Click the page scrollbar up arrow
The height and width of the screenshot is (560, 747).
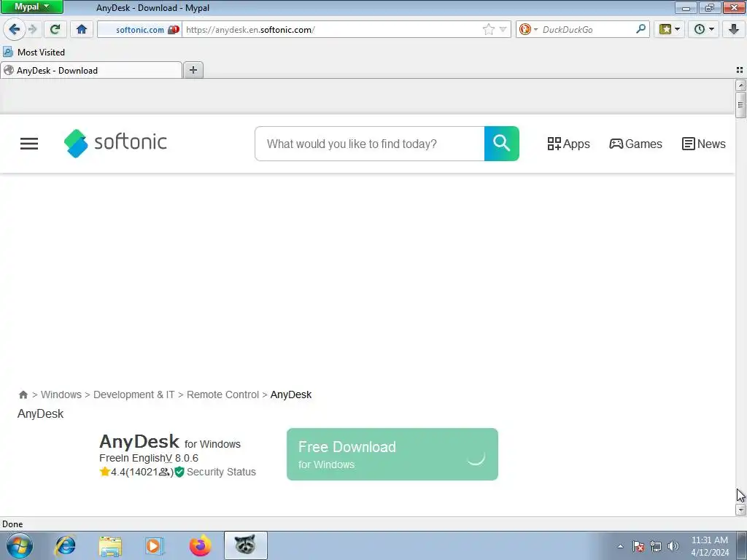point(740,85)
